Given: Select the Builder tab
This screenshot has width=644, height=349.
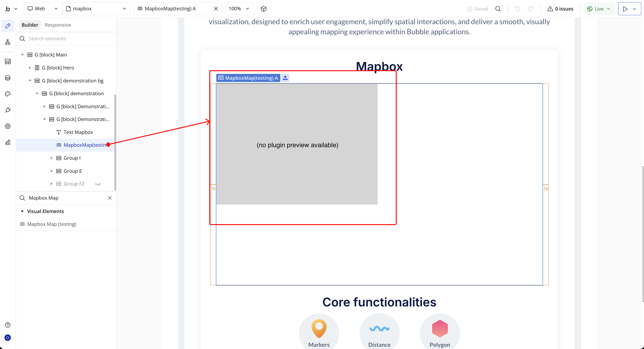Looking at the screenshot, I should click(x=30, y=25).
